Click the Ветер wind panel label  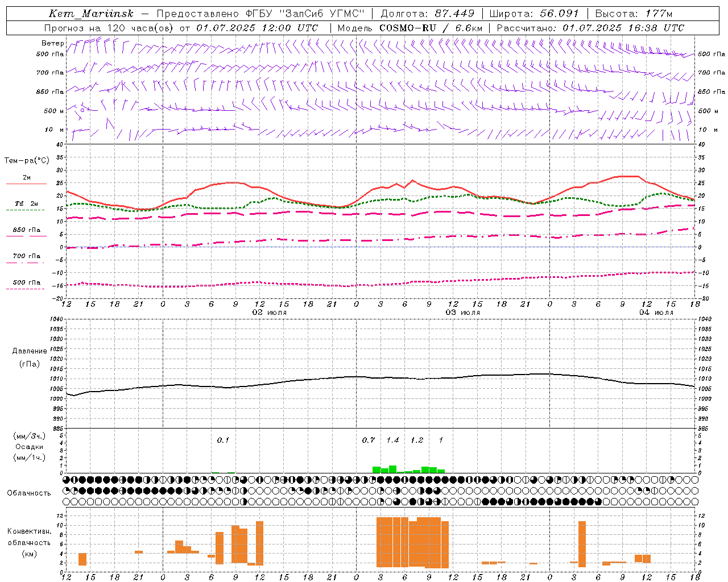(52, 43)
